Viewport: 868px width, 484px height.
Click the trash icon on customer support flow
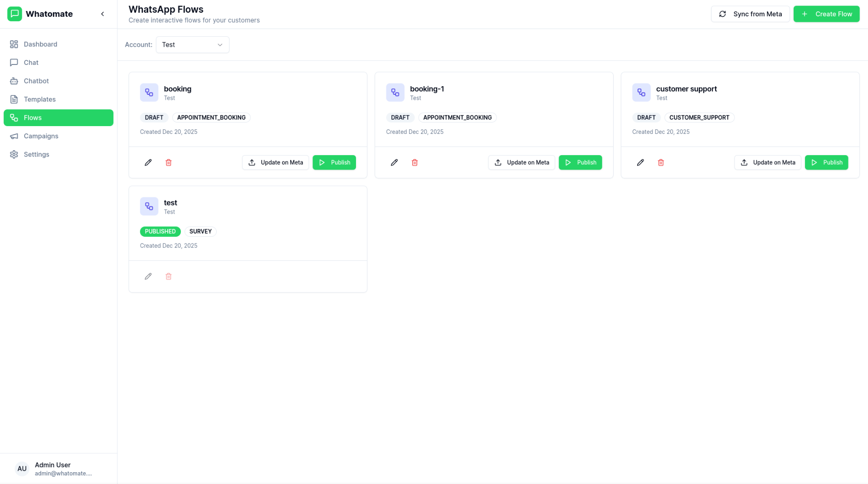coord(661,162)
